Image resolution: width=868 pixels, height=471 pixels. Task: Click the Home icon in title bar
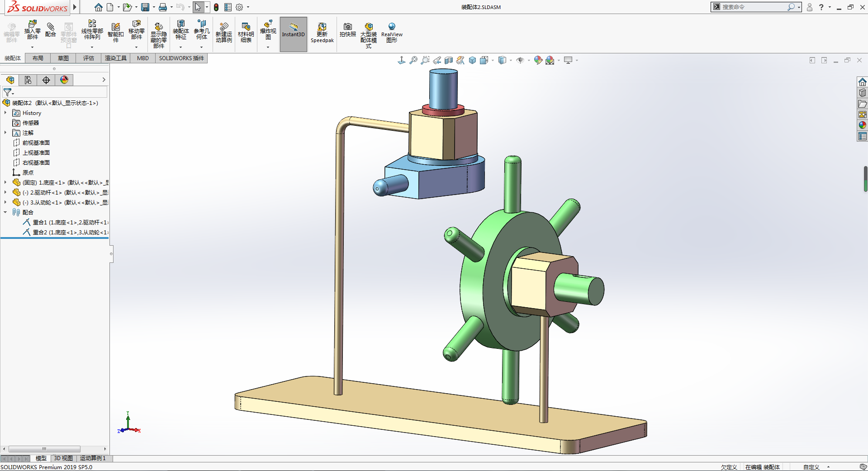click(x=98, y=7)
